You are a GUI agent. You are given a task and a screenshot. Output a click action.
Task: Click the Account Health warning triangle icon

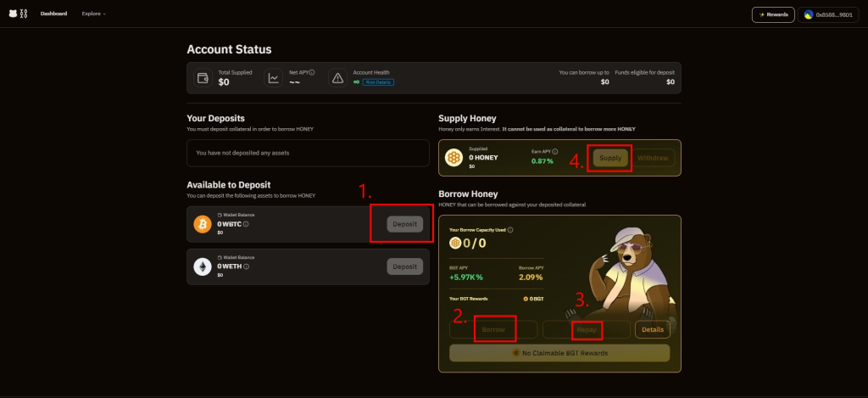[x=337, y=78]
